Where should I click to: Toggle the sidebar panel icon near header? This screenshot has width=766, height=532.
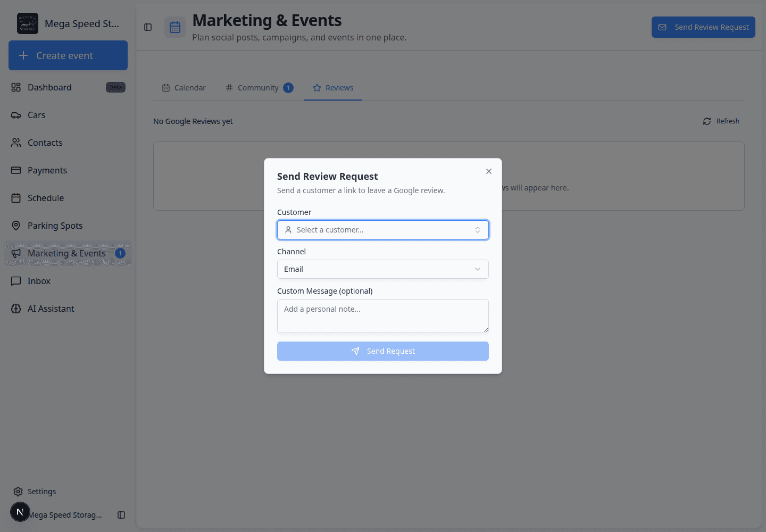(x=148, y=27)
